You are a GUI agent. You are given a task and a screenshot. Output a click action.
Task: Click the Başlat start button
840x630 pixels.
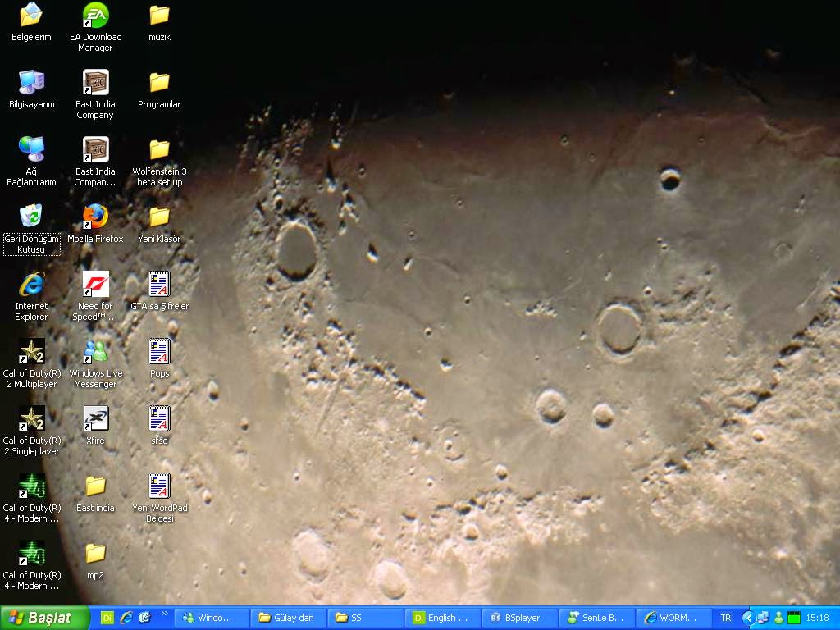44,618
